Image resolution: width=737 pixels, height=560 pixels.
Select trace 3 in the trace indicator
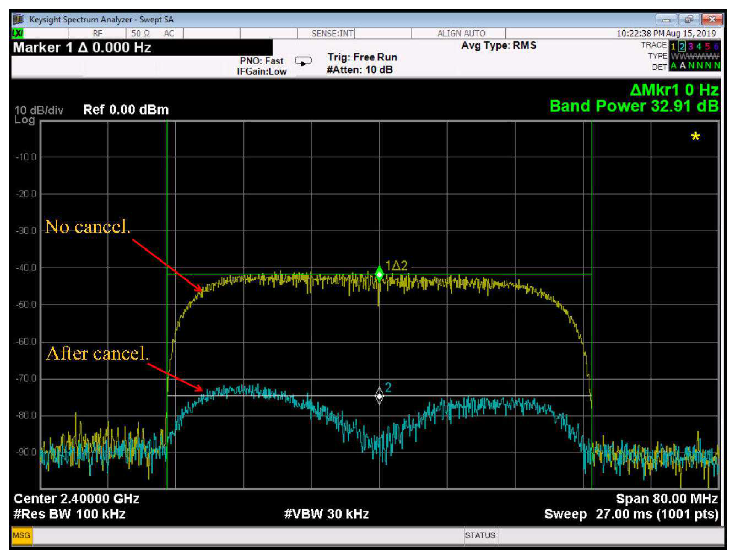click(691, 46)
